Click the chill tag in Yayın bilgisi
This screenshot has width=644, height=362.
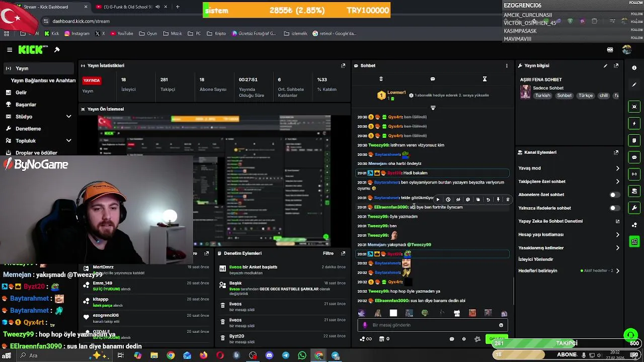click(x=604, y=96)
